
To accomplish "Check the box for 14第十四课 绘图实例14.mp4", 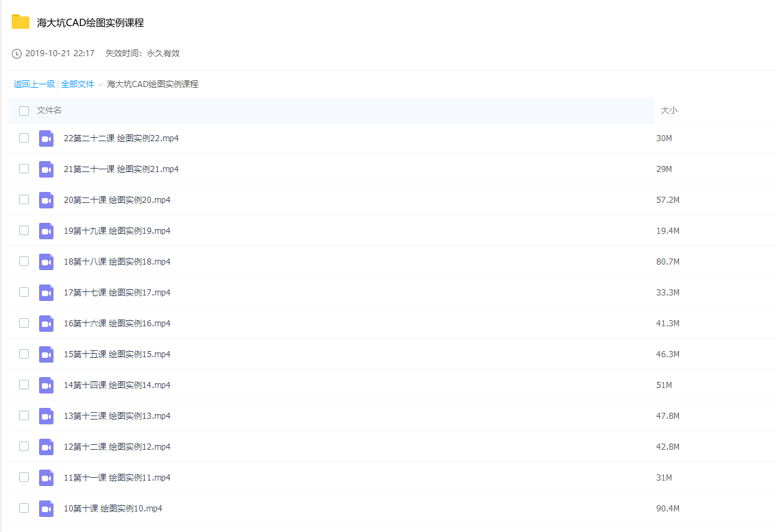I will click(x=24, y=385).
